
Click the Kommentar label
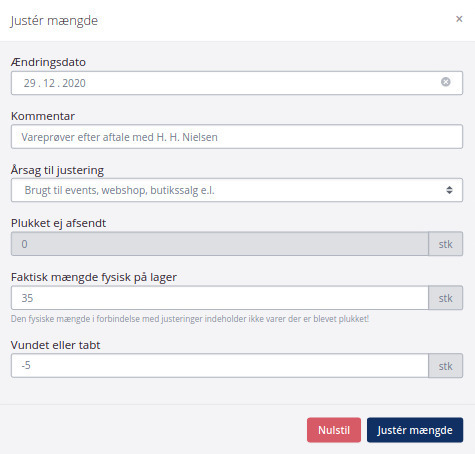[43, 116]
